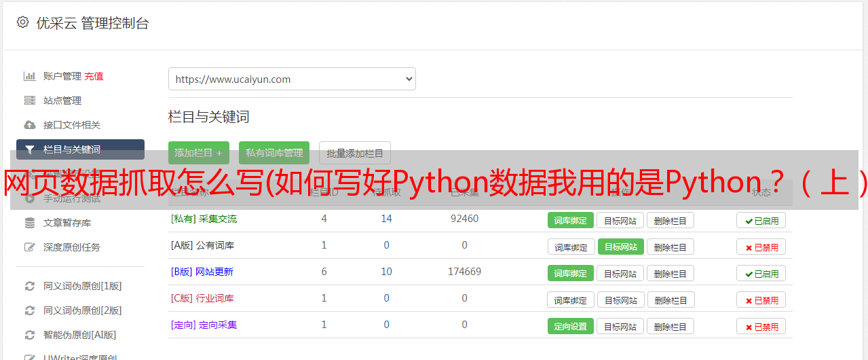Click 目标网站 for 网站更新 row
The width and height of the screenshot is (868, 360).
point(620,273)
